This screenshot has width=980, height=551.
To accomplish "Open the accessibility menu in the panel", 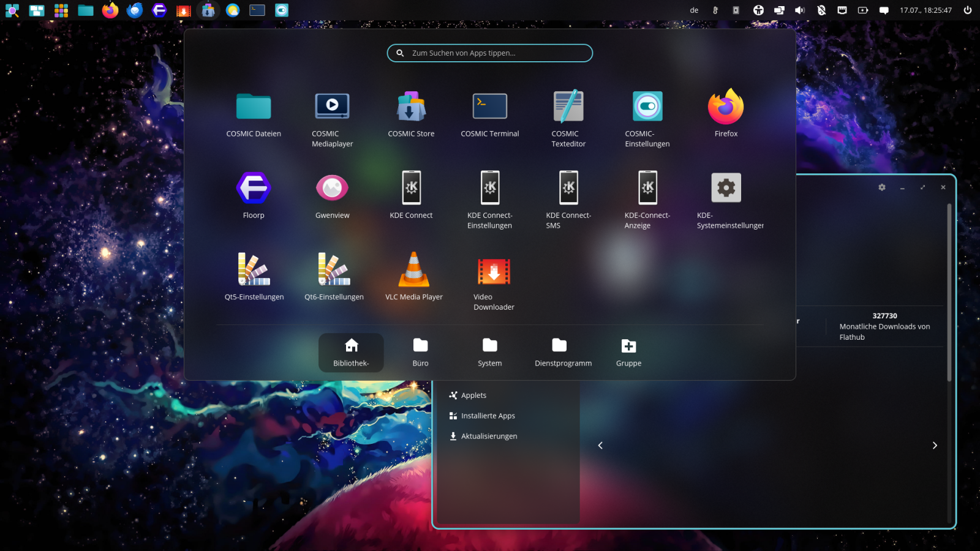I will click(x=758, y=10).
